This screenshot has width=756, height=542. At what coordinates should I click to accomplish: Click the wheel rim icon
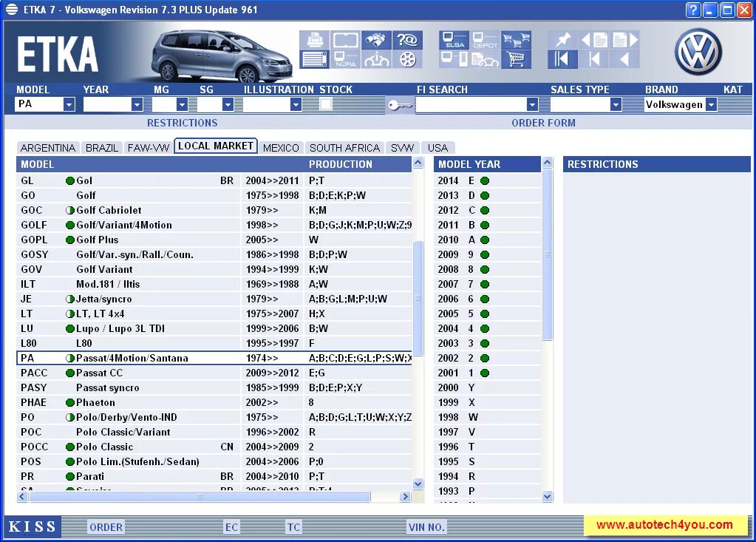[x=407, y=59]
